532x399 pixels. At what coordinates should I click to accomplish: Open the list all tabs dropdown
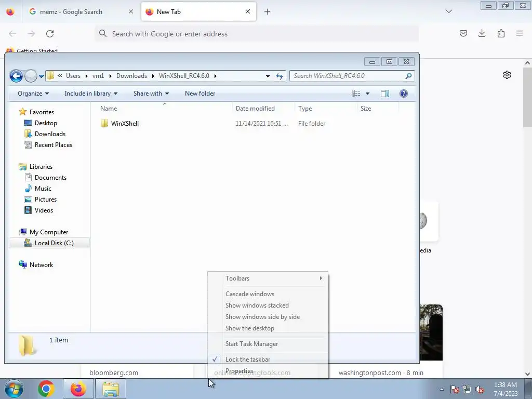point(448,11)
